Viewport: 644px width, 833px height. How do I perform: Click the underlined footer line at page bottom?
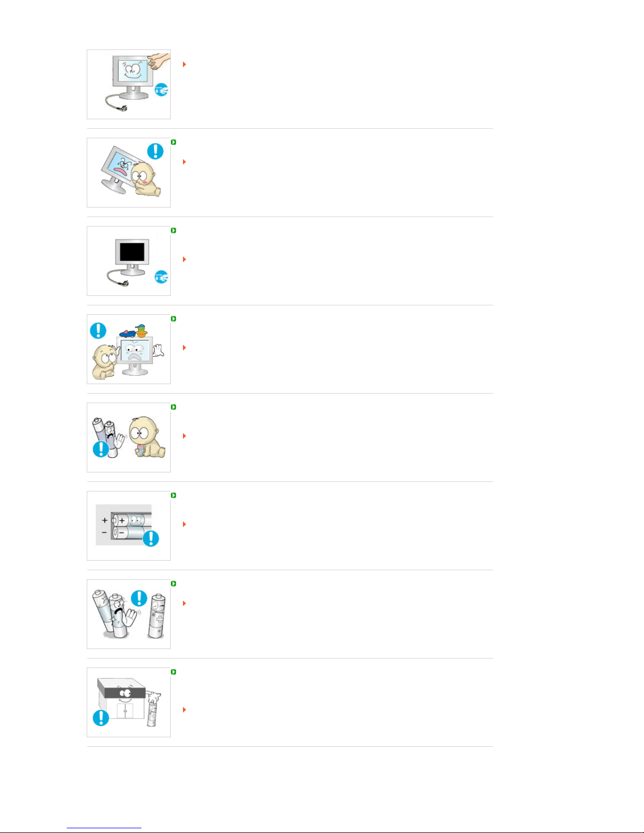click(x=104, y=828)
